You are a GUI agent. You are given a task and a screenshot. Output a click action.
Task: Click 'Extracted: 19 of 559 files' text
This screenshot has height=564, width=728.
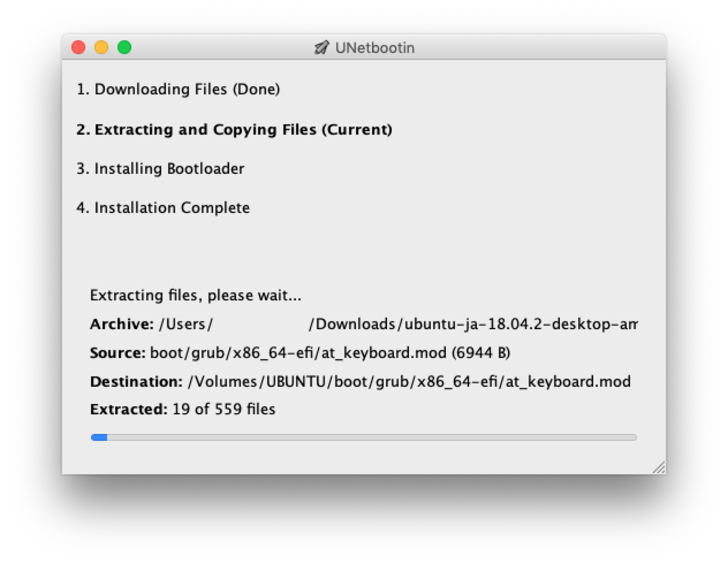pyautogui.click(x=183, y=409)
